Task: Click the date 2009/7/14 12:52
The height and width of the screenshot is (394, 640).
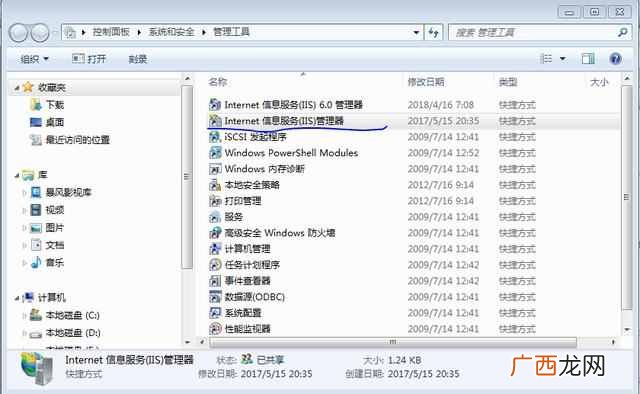Action: pos(443,153)
